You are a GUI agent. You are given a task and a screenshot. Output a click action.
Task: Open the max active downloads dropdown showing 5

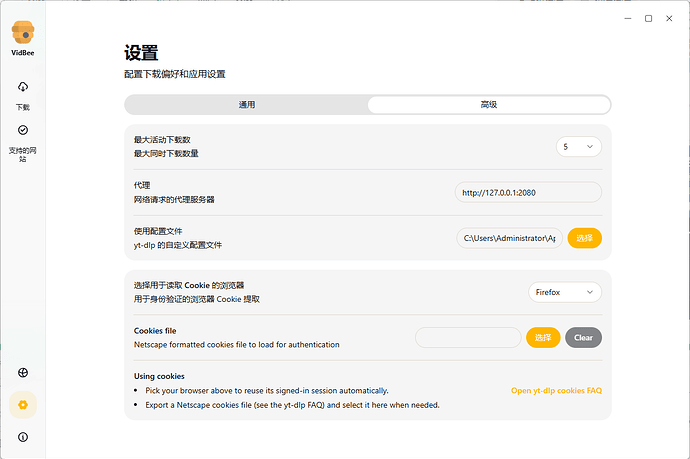point(579,147)
